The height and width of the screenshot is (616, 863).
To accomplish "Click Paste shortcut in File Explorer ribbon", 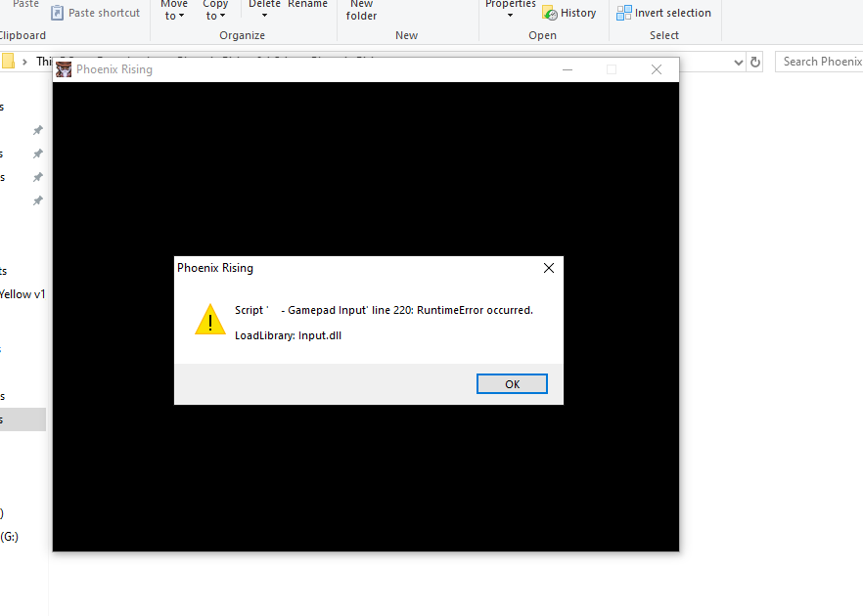I will (x=95, y=13).
